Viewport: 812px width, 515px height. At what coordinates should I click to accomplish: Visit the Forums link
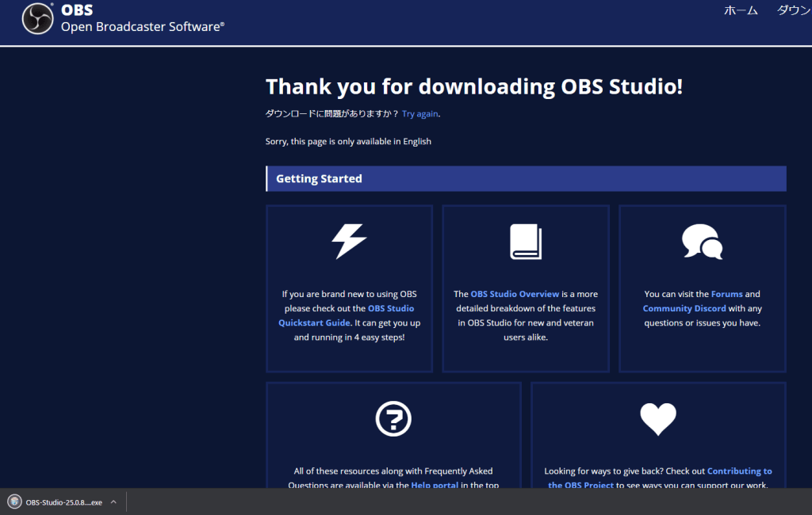point(726,294)
